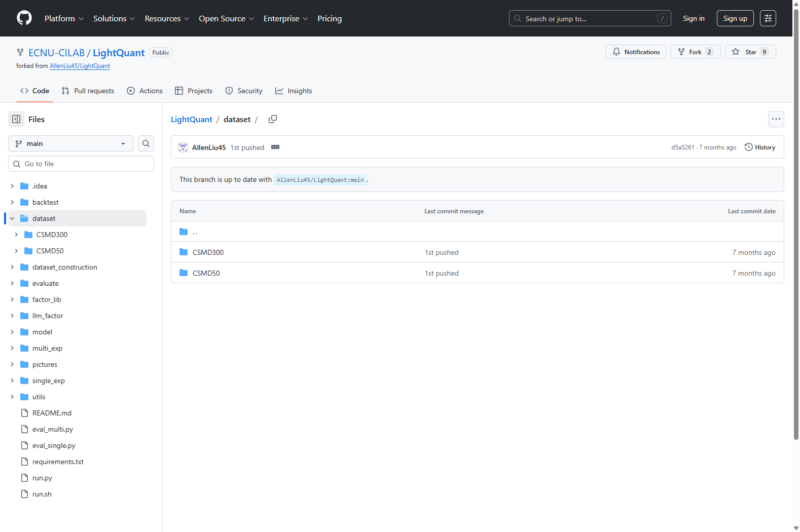Switch to the Insights tab

(294, 91)
